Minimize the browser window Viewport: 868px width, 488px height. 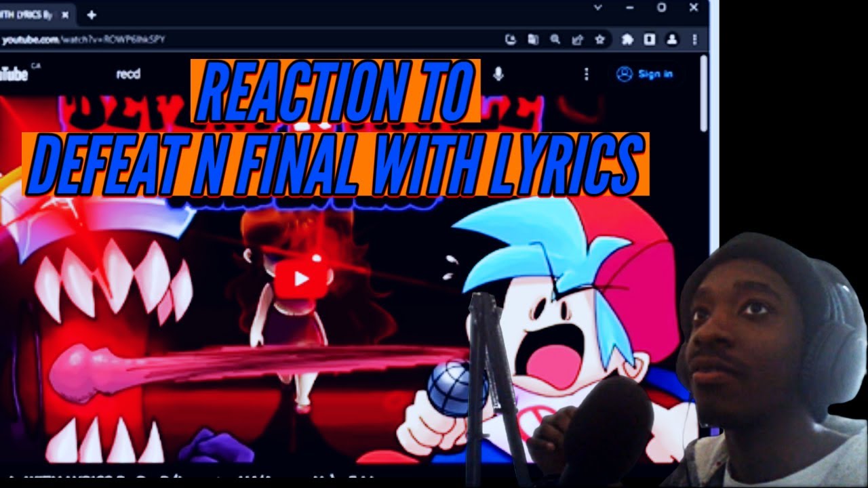629,7
